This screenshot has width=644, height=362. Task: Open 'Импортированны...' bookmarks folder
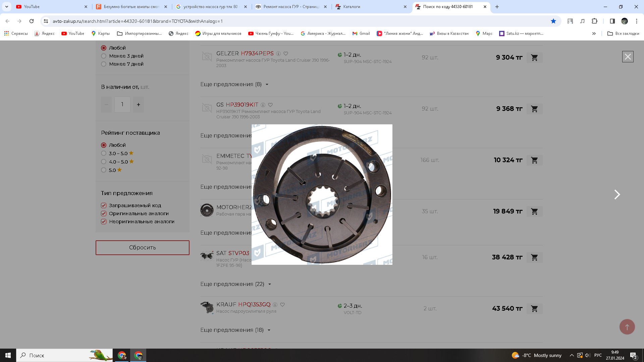point(139,34)
